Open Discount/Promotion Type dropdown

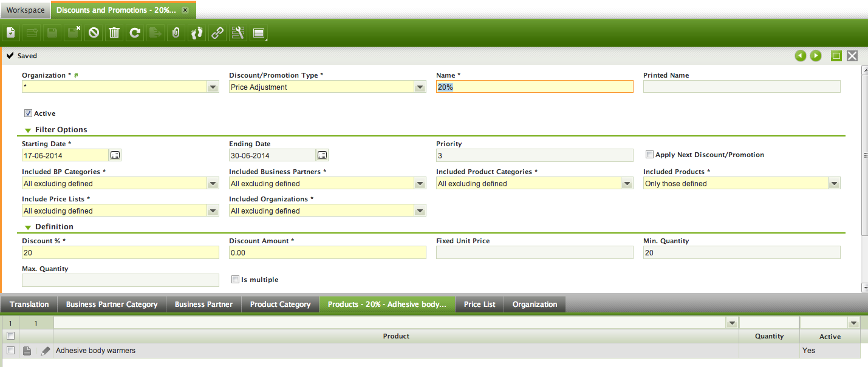pyautogui.click(x=420, y=87)
